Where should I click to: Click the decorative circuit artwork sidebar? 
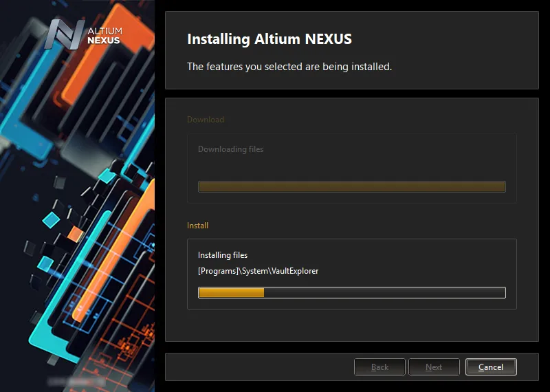(77, 196)
